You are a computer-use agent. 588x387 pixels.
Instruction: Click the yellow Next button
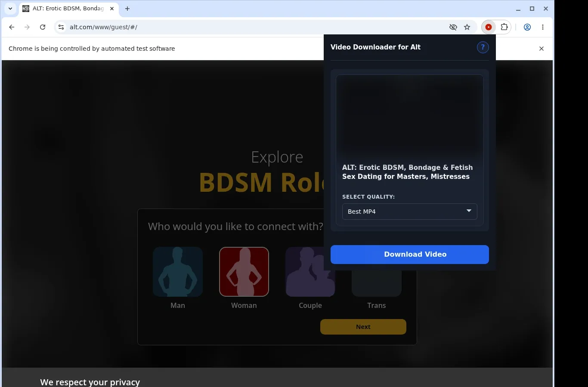pyautogui.click(x=363, y=327)
